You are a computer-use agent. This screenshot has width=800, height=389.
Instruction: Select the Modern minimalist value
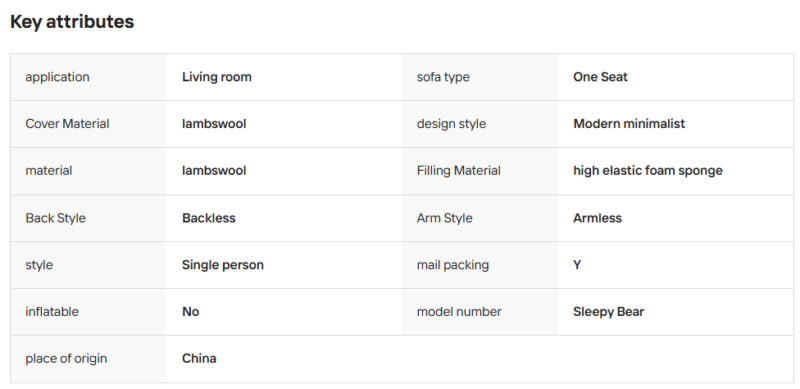tap(629, 124)
